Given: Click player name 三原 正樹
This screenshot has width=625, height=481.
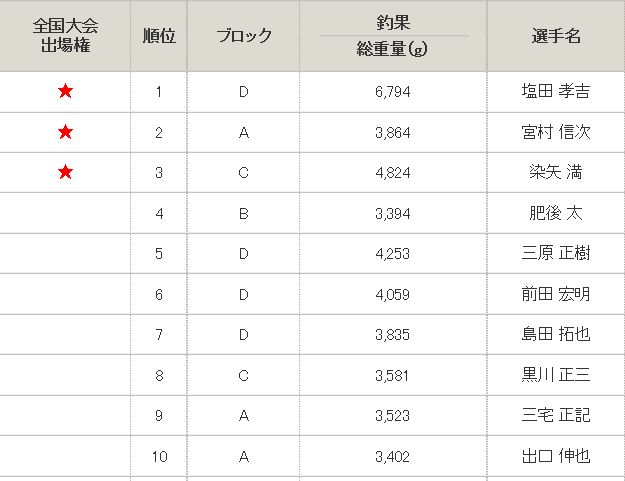Looking at the screenshot, I should 556,253.
